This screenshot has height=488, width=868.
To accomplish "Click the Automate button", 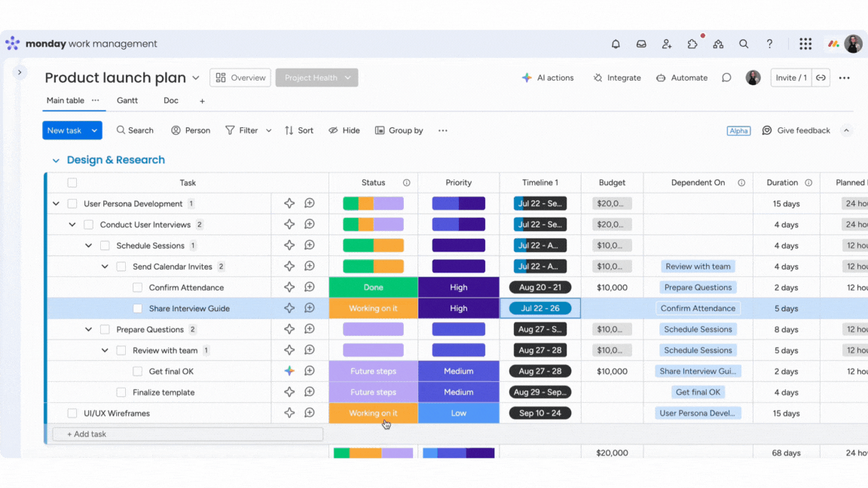I will [x=682, y=78].
